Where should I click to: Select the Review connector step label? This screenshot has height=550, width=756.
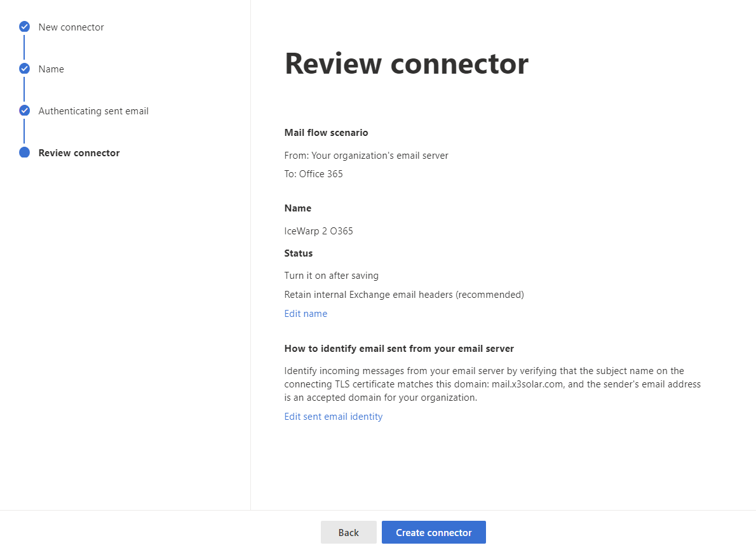click(x=79, y=153)
